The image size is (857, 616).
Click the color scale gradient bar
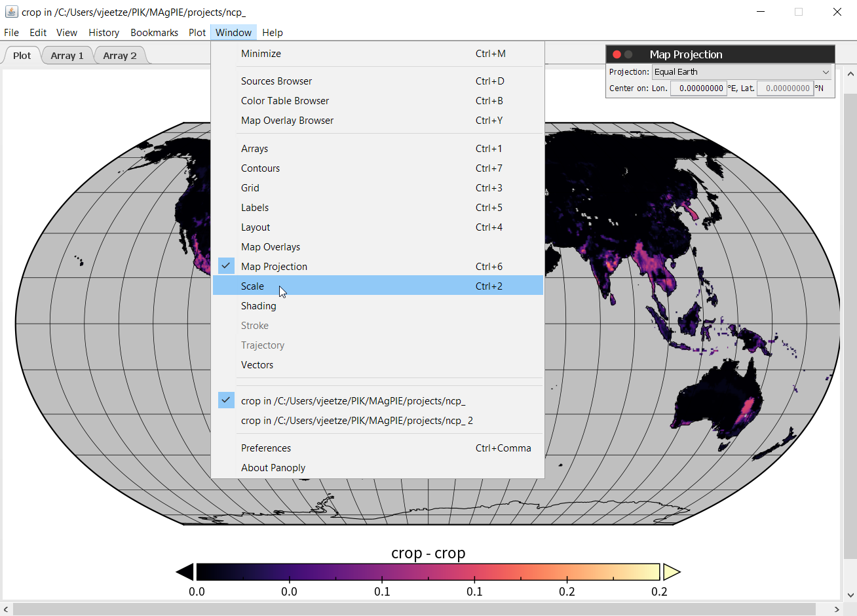428,572
